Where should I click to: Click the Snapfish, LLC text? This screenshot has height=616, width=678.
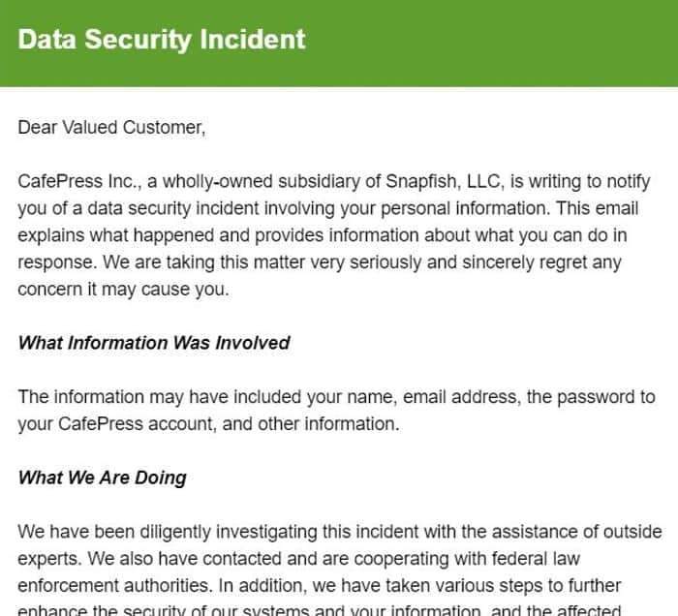click(445, 181)
